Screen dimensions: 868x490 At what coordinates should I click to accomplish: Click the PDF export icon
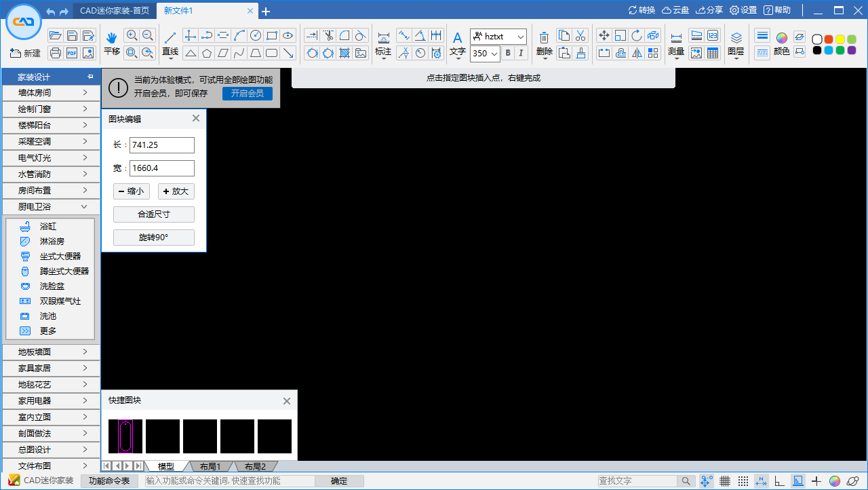point(72,53)
